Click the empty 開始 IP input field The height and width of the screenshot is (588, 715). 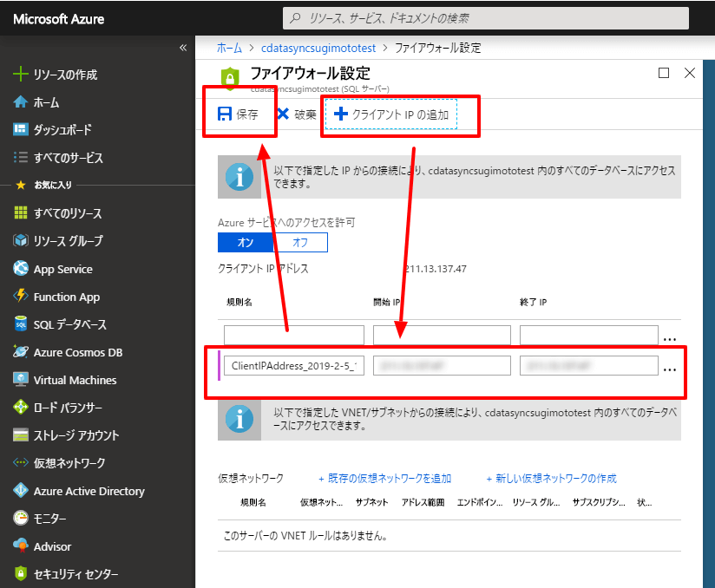442,335
